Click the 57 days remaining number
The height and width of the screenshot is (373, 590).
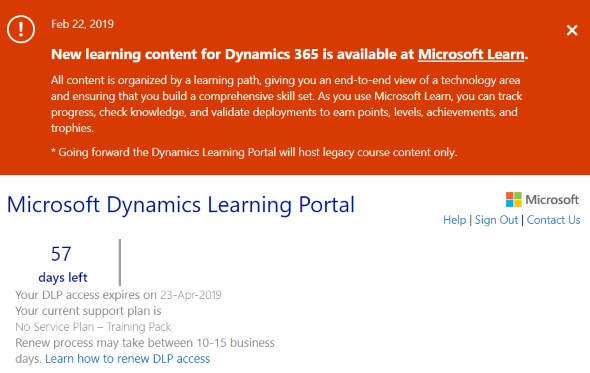coord(61,254)
